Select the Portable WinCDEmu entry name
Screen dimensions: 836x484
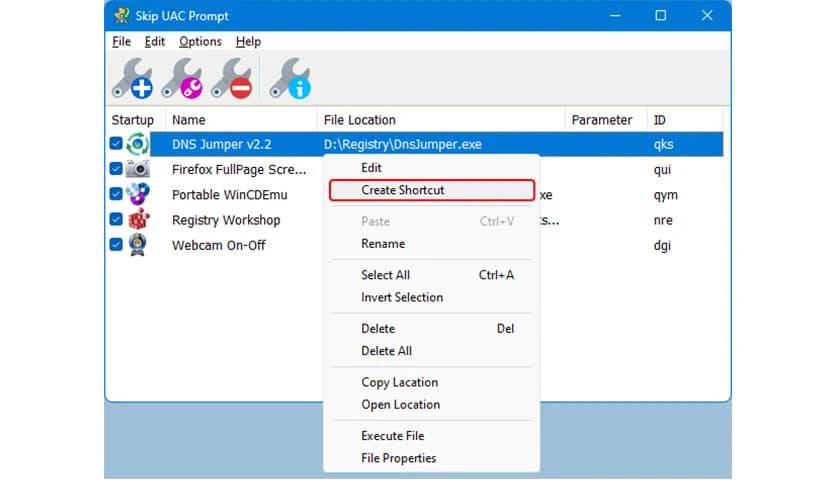(229, 195)
